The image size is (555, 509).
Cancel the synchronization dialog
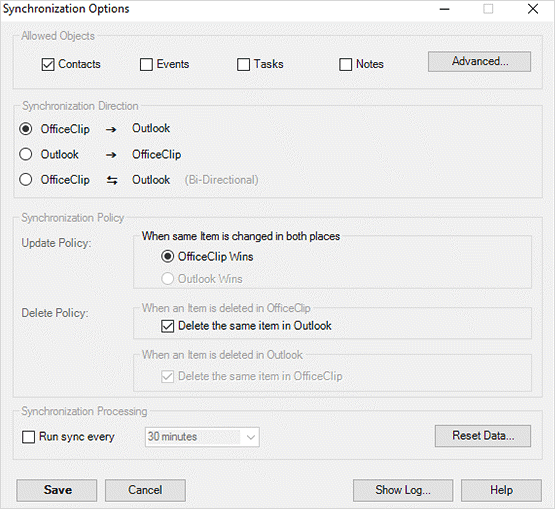[145, 490]
